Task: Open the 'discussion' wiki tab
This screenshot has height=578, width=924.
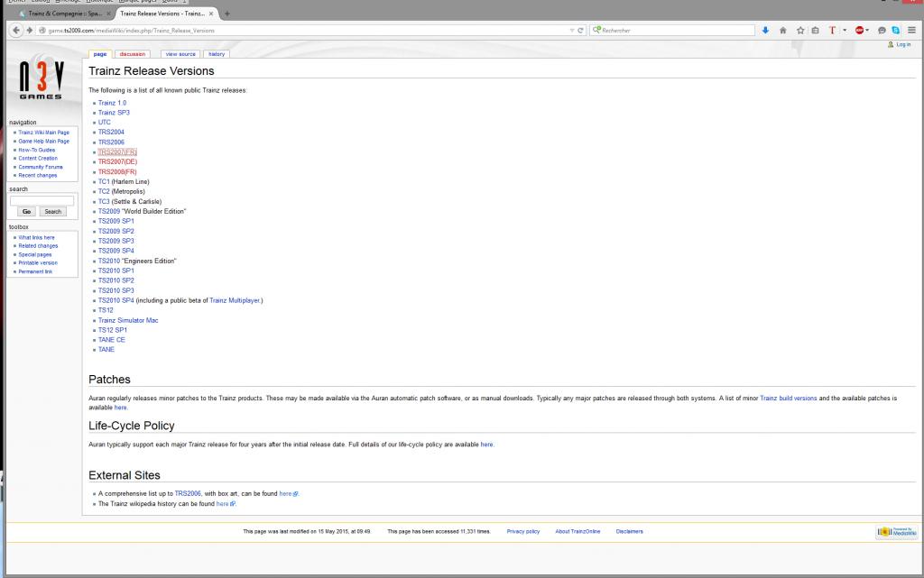Action: click(133, 54)
